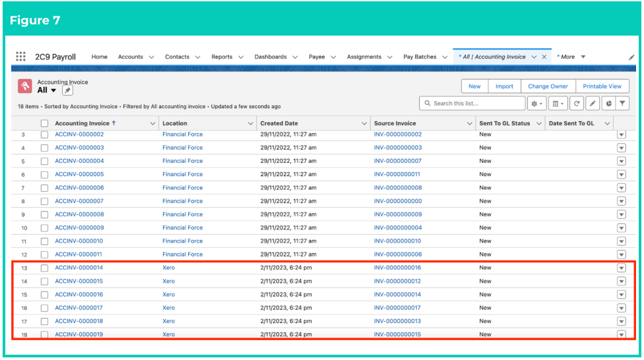Select the ACCINV-0000008 row checkbox

pos(44,215)
